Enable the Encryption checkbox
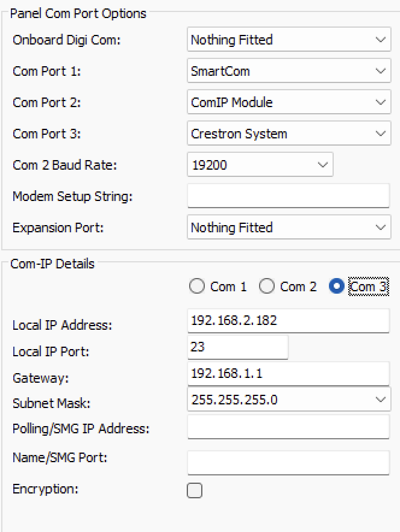This screenshot has width=400, height=532. [195, 490]
